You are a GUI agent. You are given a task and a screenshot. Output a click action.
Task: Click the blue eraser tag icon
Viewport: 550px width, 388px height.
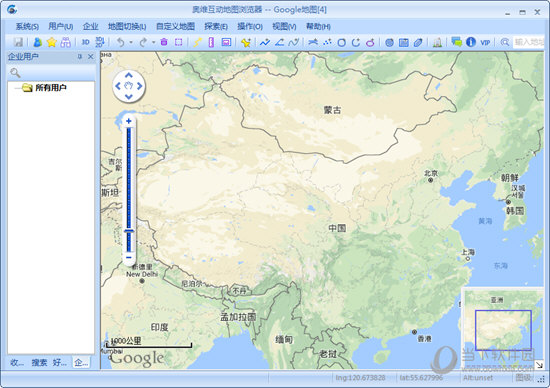(418, 43)
